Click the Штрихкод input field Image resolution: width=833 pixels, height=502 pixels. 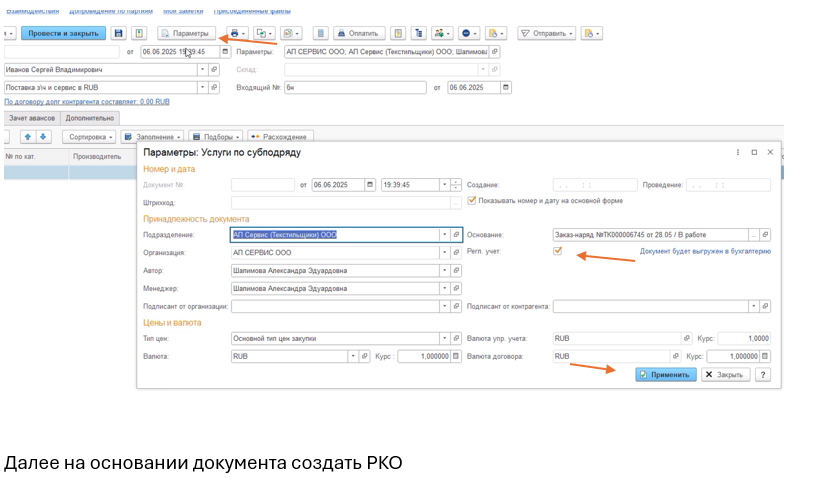[340, 201]
